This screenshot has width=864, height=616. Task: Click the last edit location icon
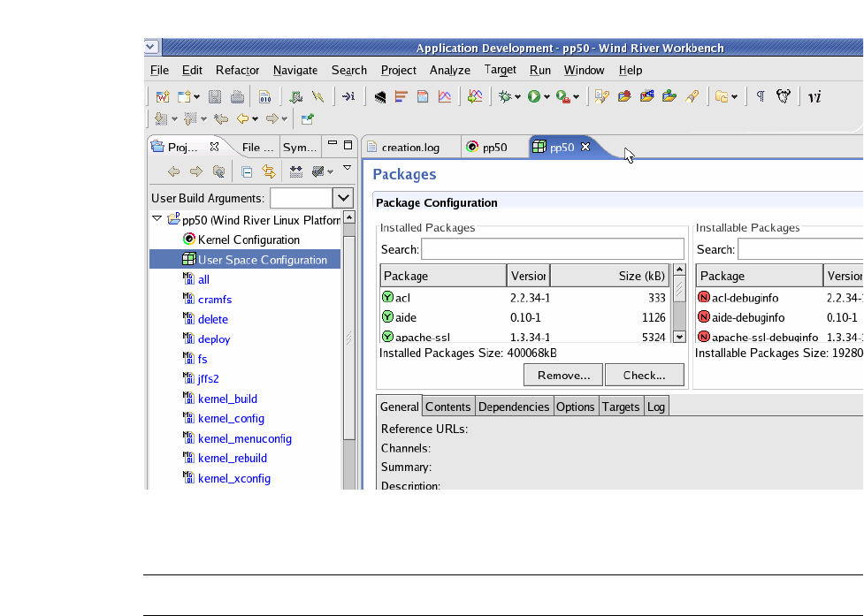[221, 119]
